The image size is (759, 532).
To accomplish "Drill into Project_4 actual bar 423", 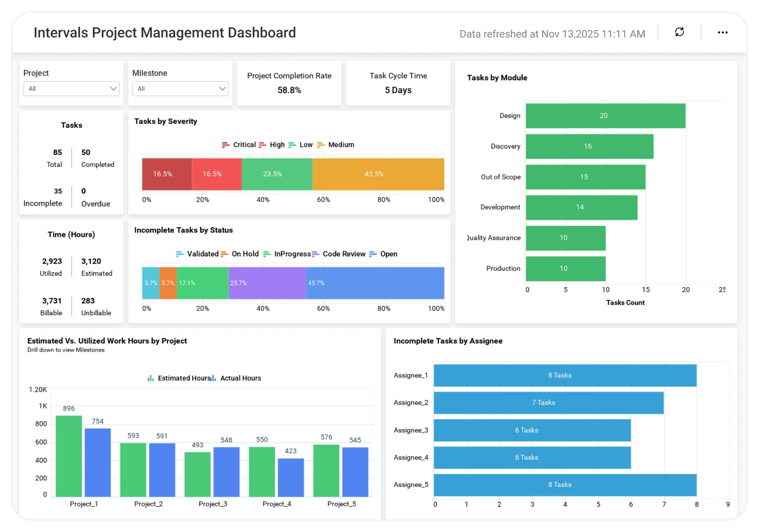I will tap(291, 477).
